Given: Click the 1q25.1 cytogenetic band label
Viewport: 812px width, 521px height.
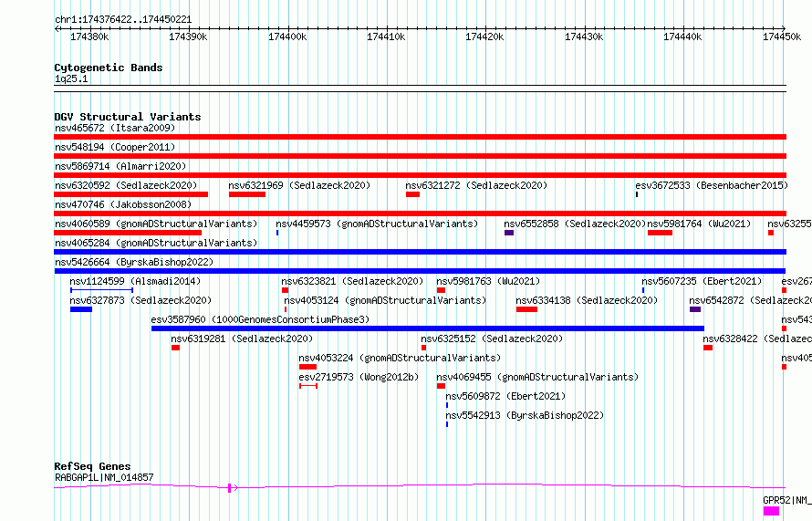Looking at the screenshot, I should 71,78.
